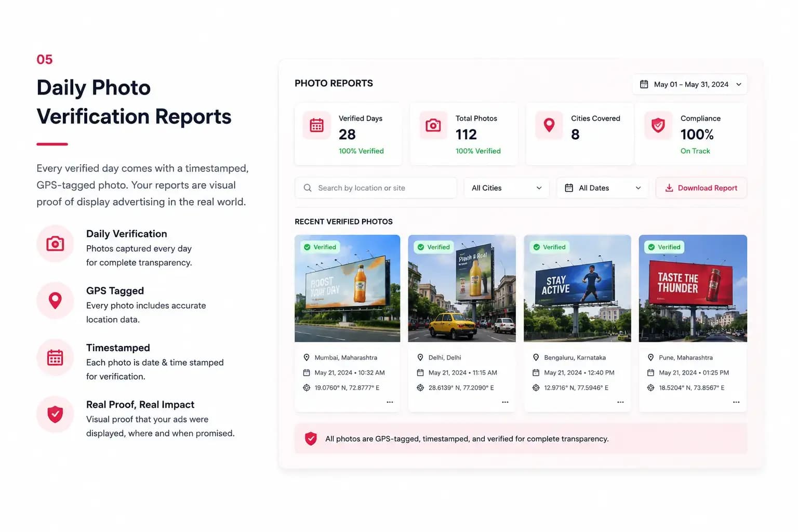Open the May 01 – May 31, 2024 date range dropdown
Image resolution: width=798 pixels, height=532 pixels.
689,84
